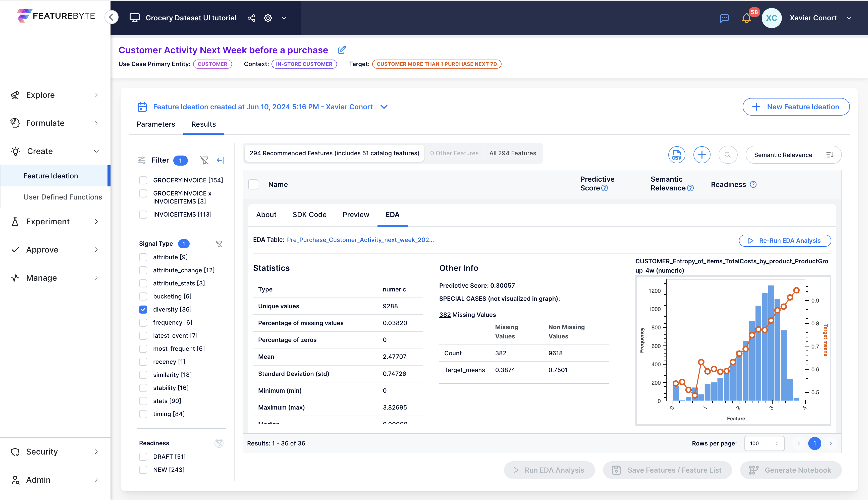Toggle sort order icon in Semantic Relevance
Image resolution: width=868 pixels, height=500 pixels.
pyautogui.click(x=830, y=155)
